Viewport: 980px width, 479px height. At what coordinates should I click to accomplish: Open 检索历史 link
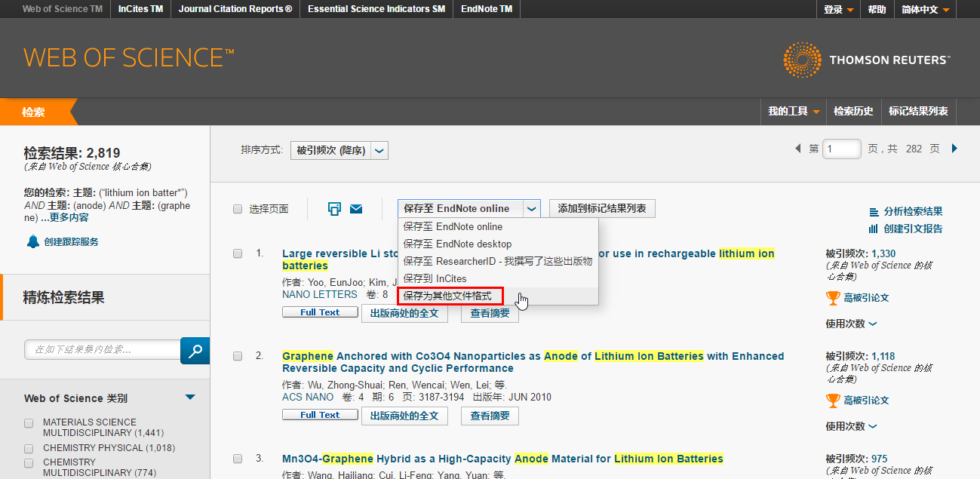click(x=853, y=111)
